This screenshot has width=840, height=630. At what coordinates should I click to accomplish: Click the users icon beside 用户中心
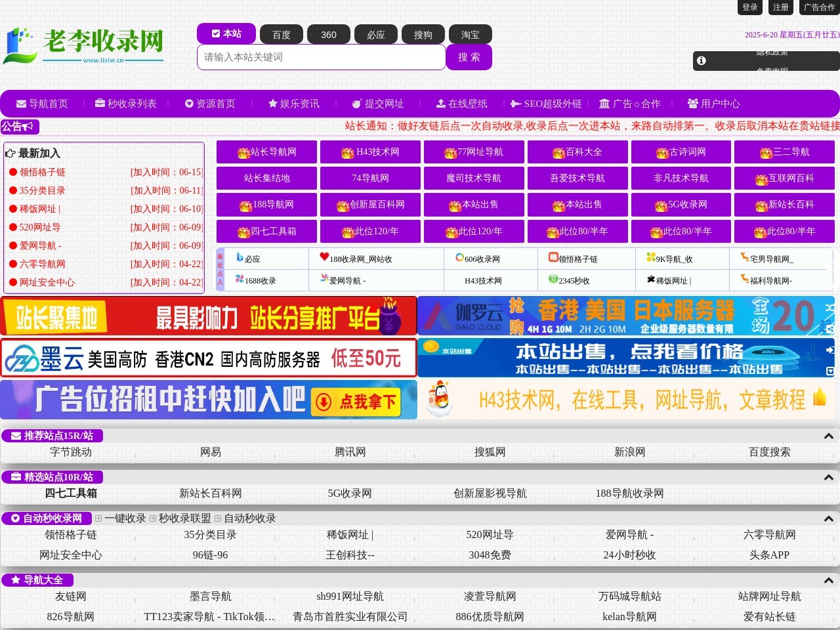pyautogui.click(x=693, y=103)
